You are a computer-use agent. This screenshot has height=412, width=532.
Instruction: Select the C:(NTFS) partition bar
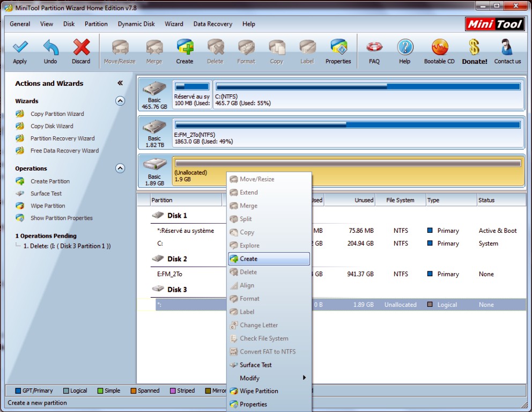tap(368, 94)
